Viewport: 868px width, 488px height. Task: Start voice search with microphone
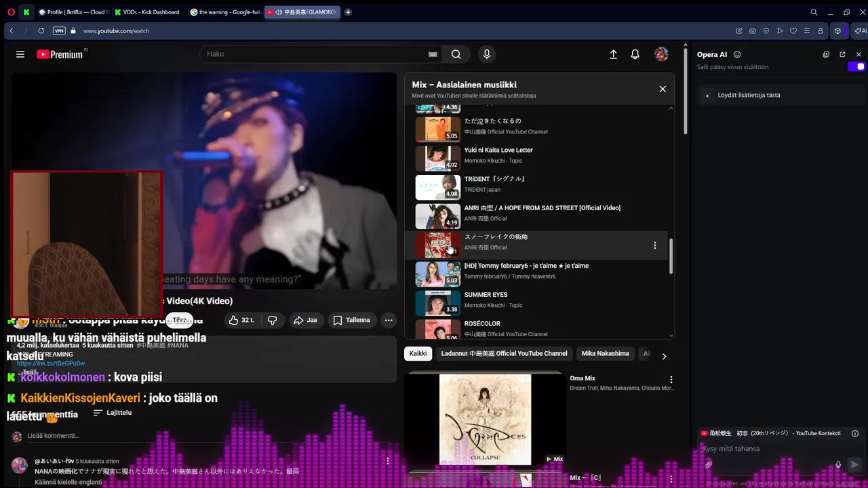point(486,54)
